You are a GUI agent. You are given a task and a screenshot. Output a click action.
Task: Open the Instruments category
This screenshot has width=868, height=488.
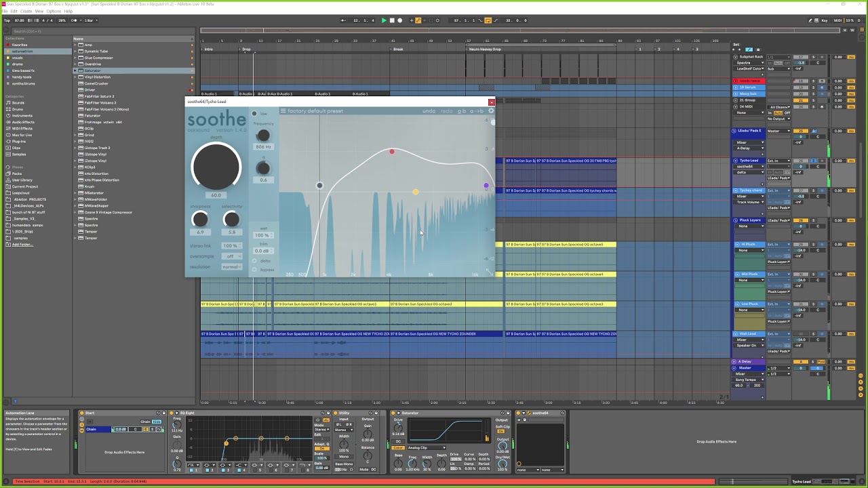click(x=22, y=115)
